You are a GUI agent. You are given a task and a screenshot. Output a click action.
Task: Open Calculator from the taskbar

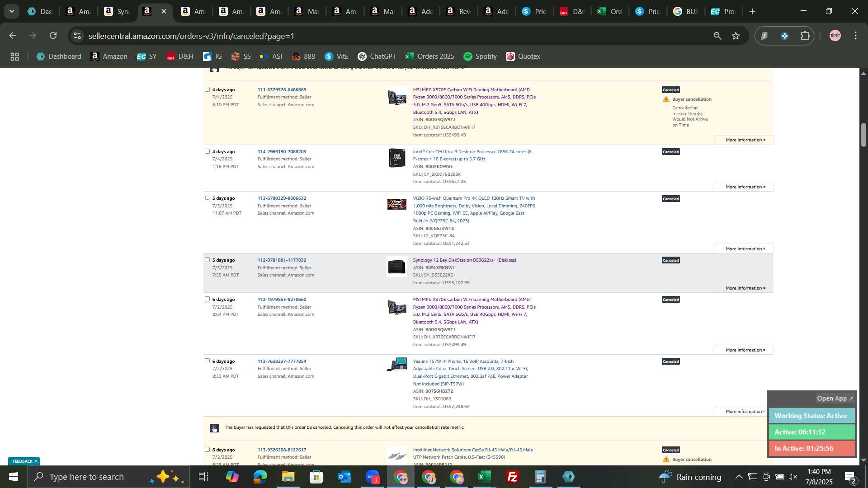[540, 477]
